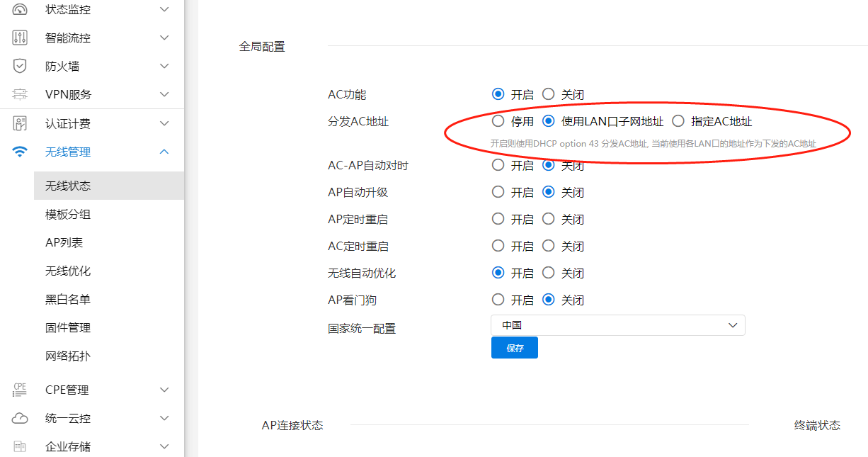The image size is (868, 457).
Task: Select 停用 for 分发AC地址
Action: pyautogui.click(x=498, y=121)
